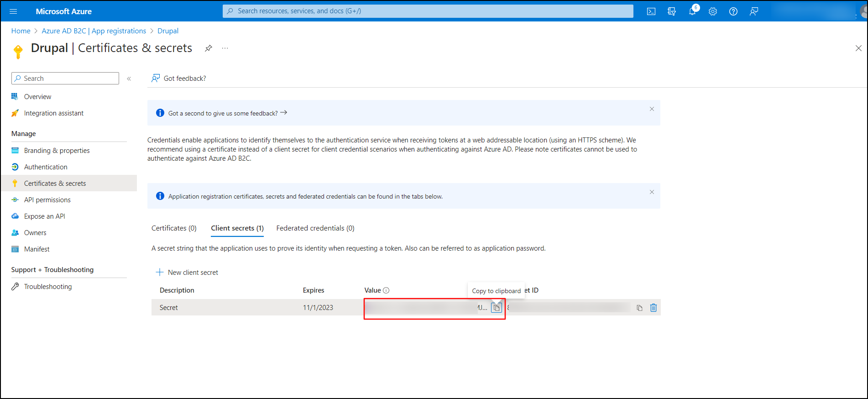Close the Certificates & secrets blade
Image resolution: width=868 pixels, height=399 pixels.
[x=858, y=48]
